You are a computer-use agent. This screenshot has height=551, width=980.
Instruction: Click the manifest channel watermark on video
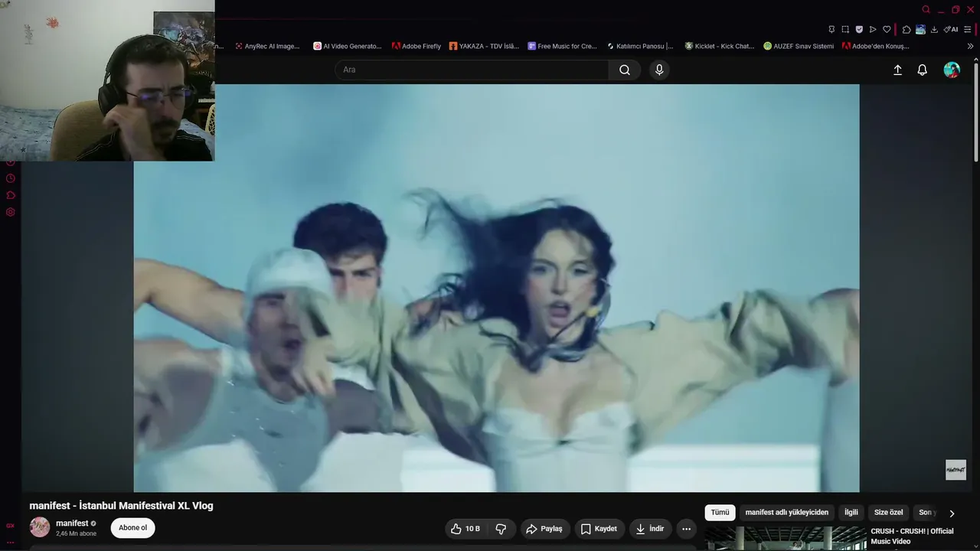(955, 470)
